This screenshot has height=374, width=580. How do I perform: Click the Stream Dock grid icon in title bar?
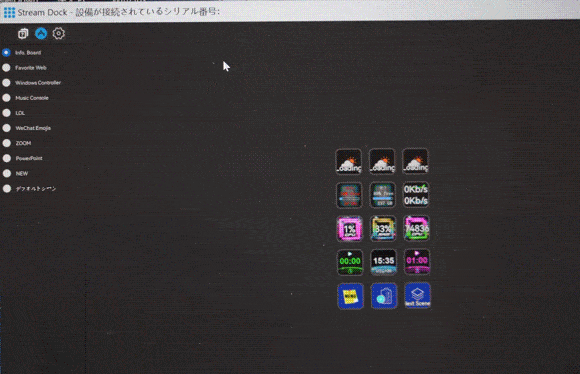[9, 12]
